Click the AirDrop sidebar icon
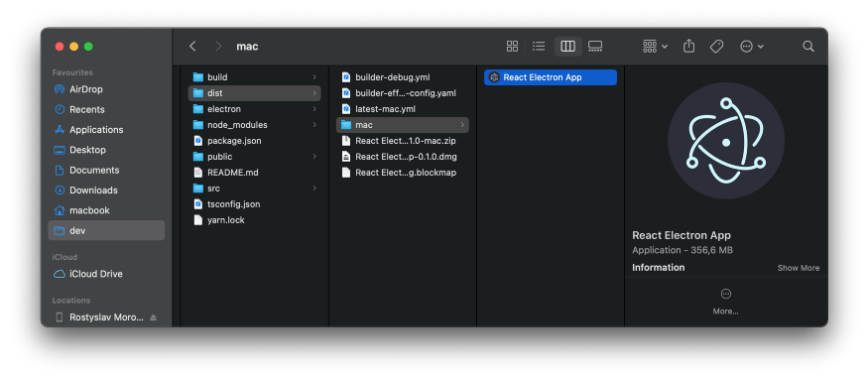The image size is (868, 380). pos(60,89)
